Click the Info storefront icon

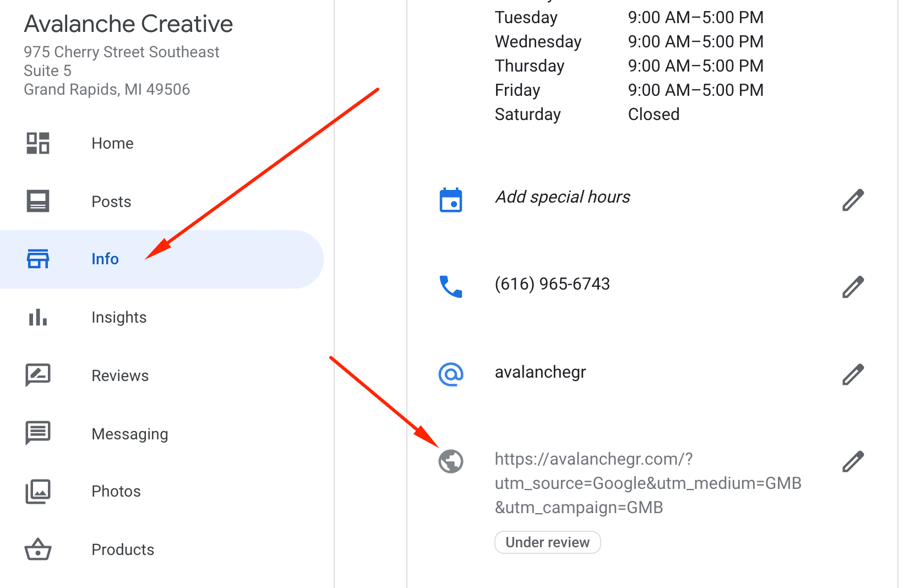click(38, 259)
